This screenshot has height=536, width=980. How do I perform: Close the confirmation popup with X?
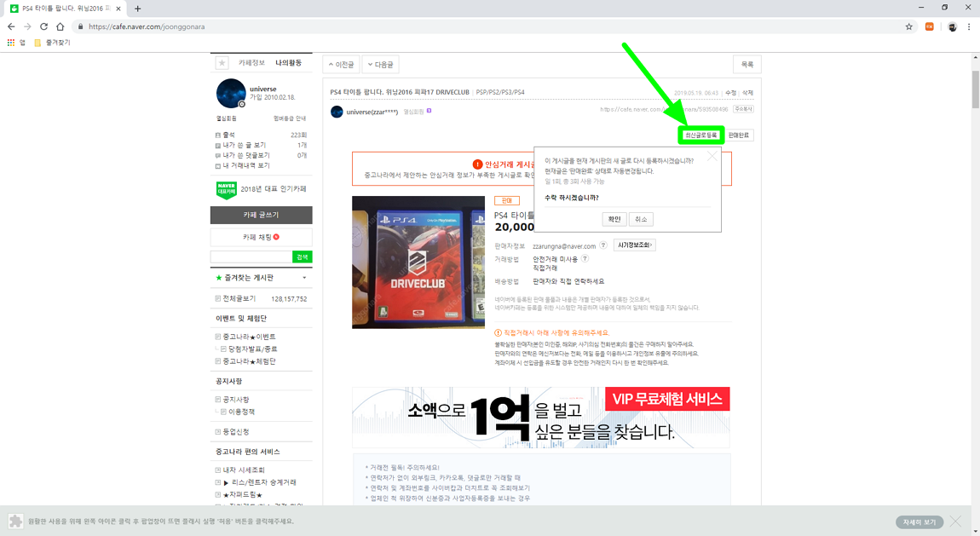[712, 157]
